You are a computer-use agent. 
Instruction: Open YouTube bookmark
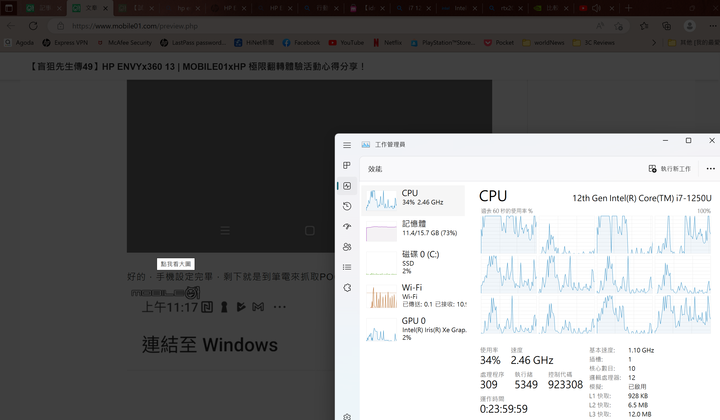pyautogui.click(x=346, y=43)
